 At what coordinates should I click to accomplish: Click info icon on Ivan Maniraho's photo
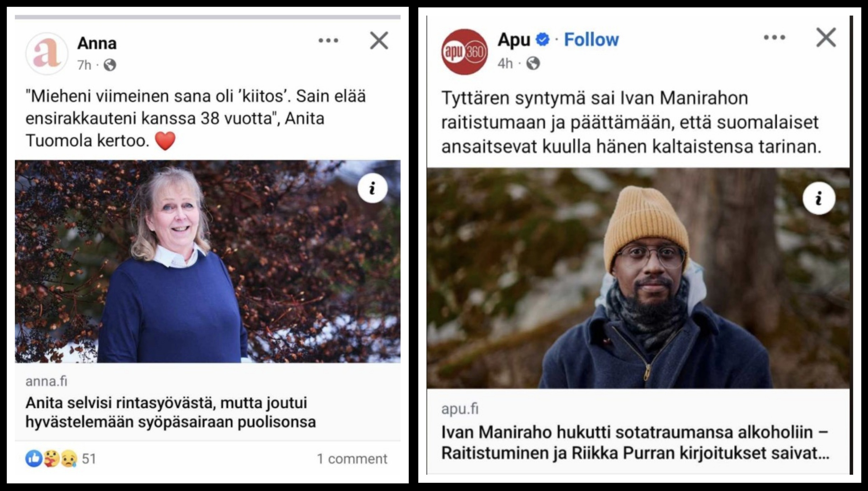click(x=818, y=198)
